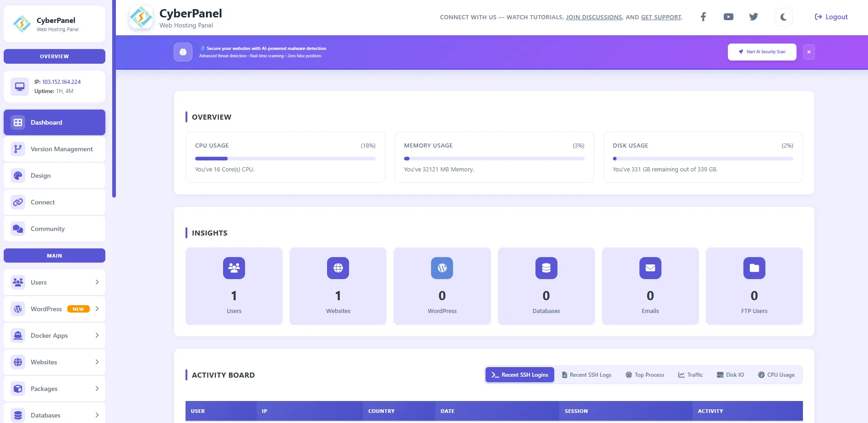
Task: Click the OVERVIEW sidebar section header
Action: (55, 56)
